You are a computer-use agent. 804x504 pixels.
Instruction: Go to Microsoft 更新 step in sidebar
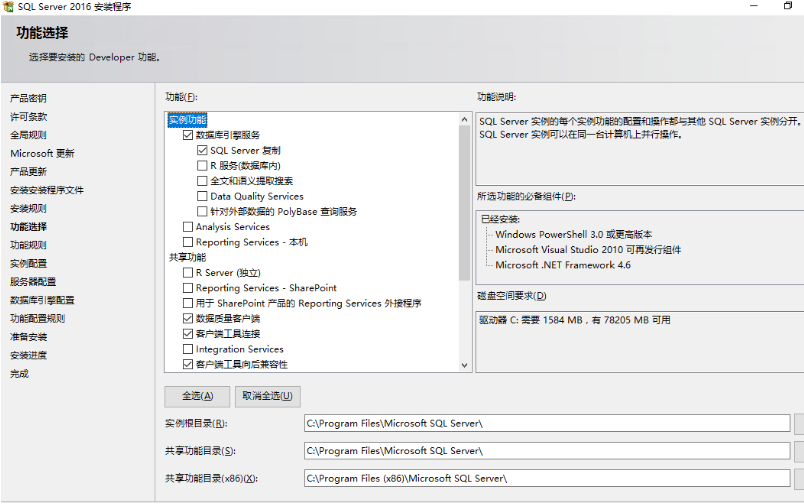tap(42, 154)
